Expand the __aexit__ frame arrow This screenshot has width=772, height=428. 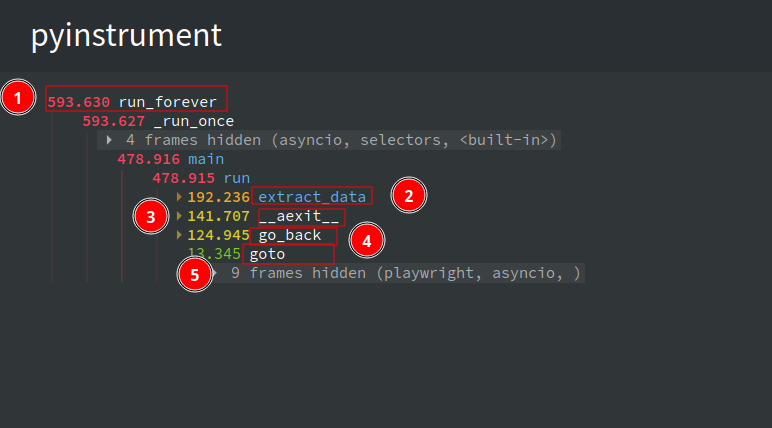coord(179,216)
